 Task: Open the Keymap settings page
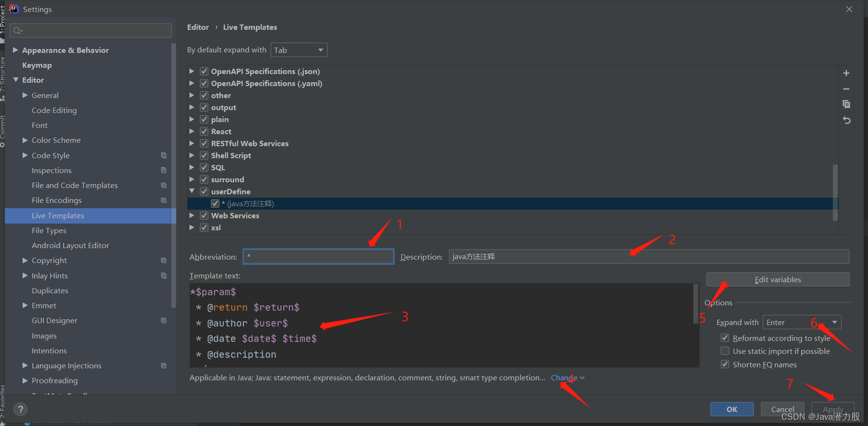coord(37,65)
